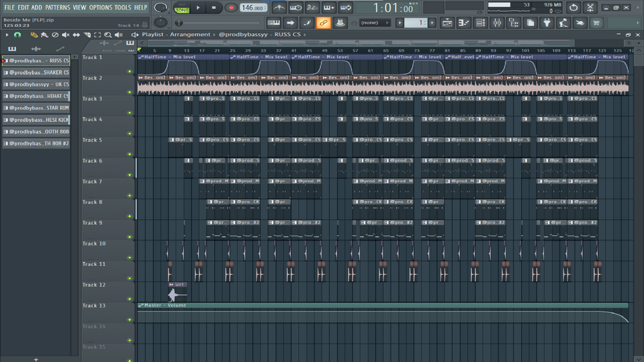Click the Playlist - Arrangement breadcrumb
Image resolution: width=644 pixels, height=362 pixels.
(176, 35)
